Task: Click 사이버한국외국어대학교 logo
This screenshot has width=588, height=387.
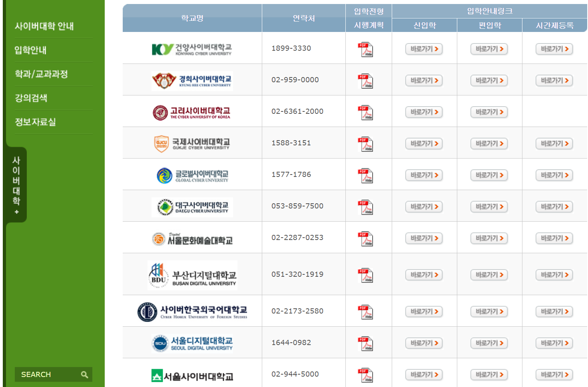Action: click(x=192, y=312)
